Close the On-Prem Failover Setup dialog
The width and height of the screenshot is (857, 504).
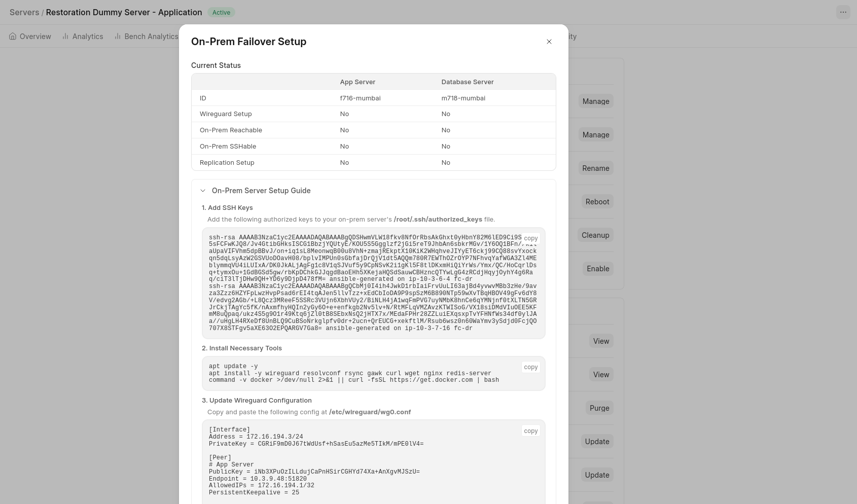pos(549,42)
